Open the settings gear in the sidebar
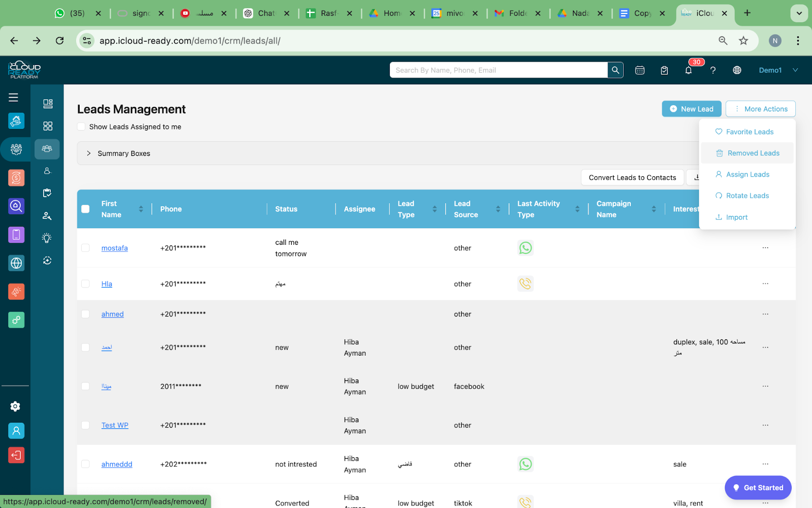 pyautogui.click(x=15, y=406)
